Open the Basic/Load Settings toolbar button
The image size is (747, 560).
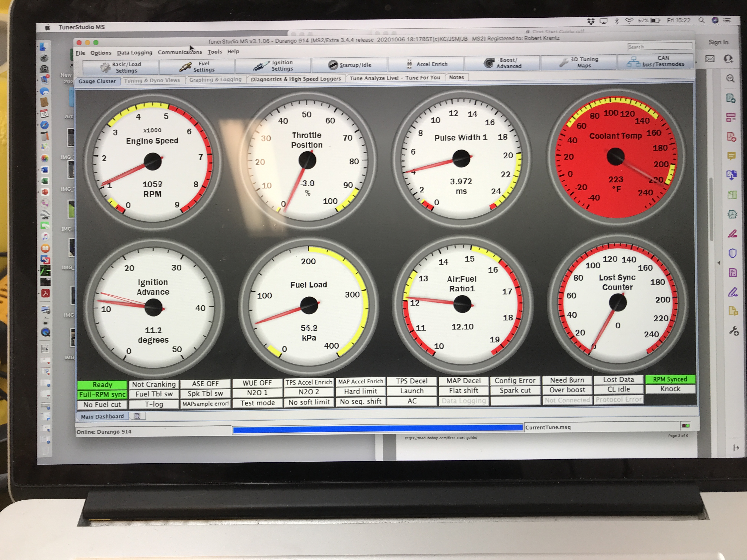(x=120, y=67)
